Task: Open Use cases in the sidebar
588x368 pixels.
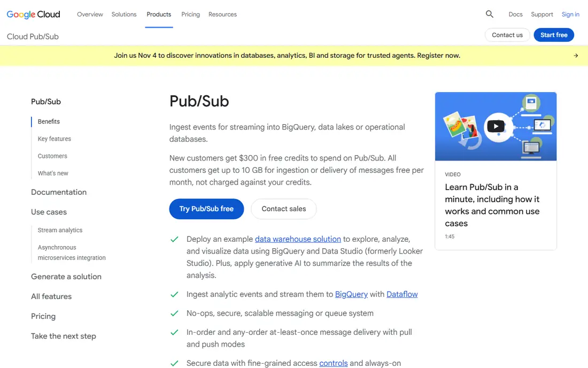Action: [x=49, y=212]
